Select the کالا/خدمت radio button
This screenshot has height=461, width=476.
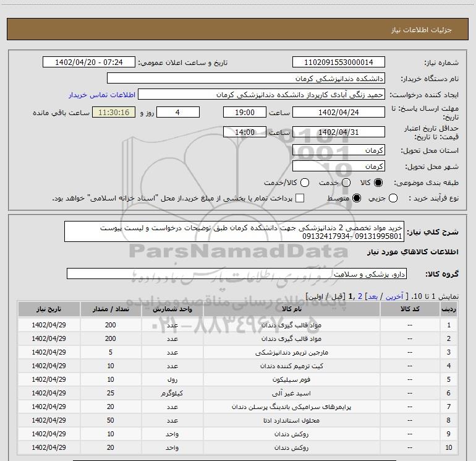(305, 183)
